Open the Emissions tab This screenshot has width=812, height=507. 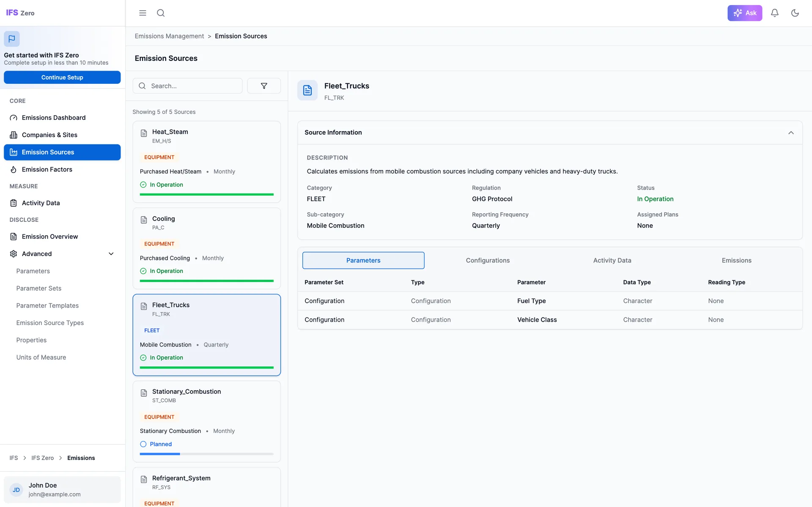(736, 260)
